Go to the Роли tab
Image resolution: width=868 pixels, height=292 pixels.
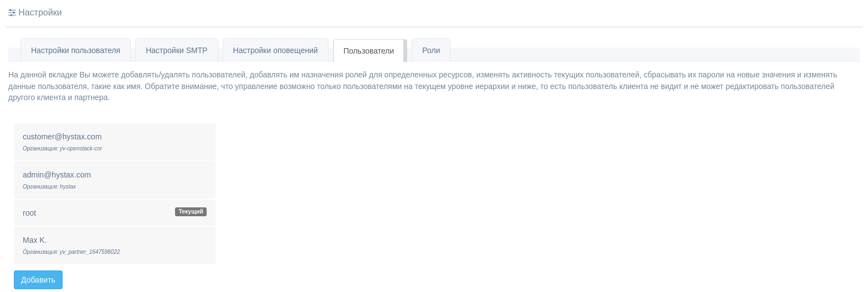click(x=430, y=50)
